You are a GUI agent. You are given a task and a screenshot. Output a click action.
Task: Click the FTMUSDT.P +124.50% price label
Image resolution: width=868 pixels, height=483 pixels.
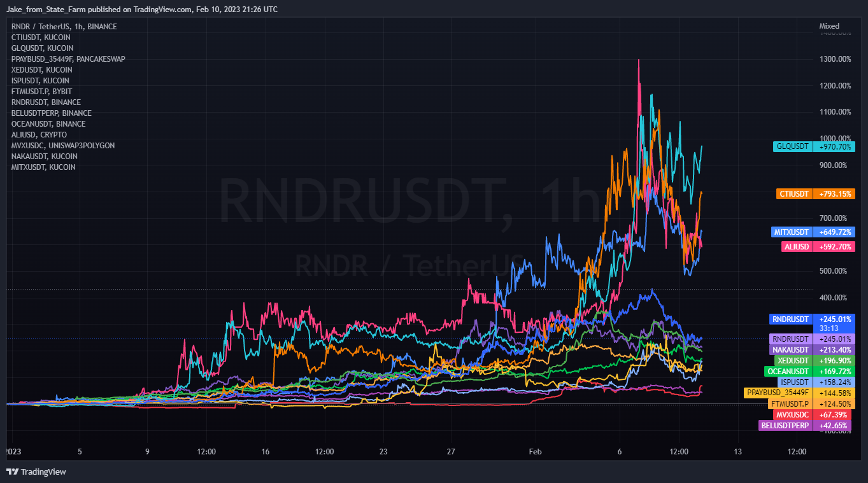click(x=812, y=404)
